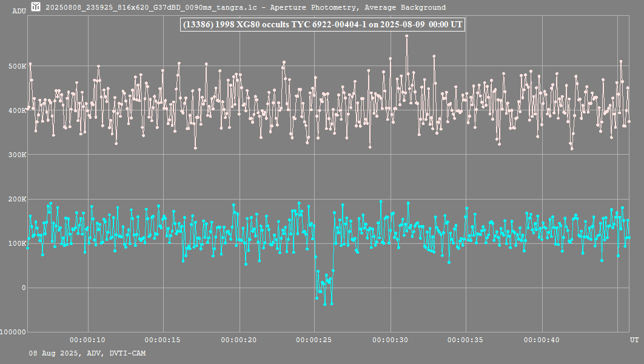Select the 00:00:40 time axis marker
This screenshot has height=364, width=644.
tap(541, 340)
